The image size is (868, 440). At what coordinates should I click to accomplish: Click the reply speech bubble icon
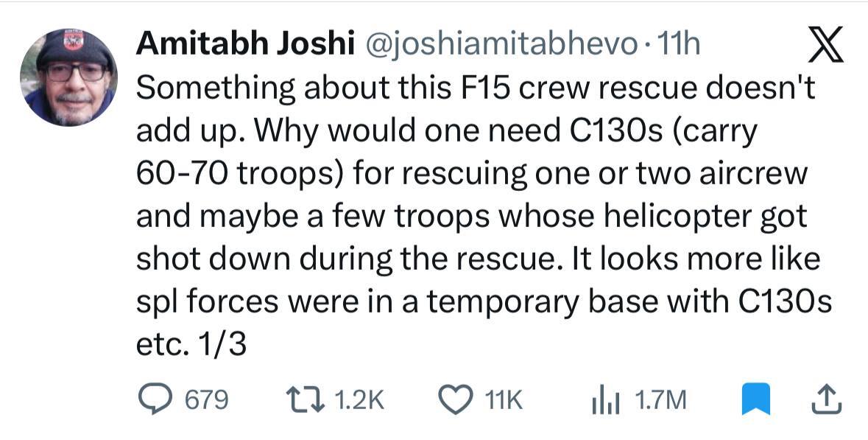[x=155, y=399]
